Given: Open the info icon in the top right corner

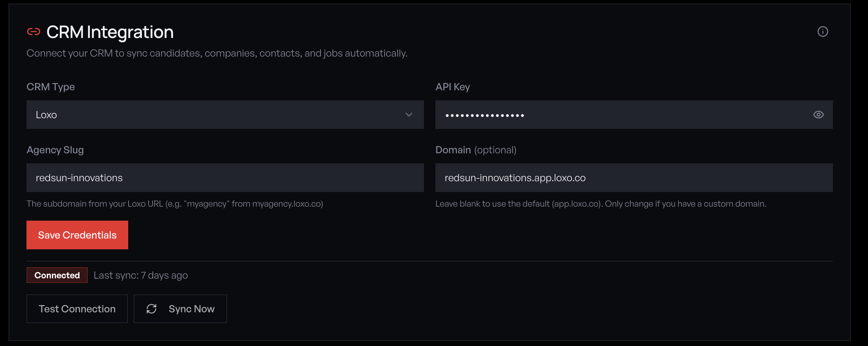Looking at the screenshot, I should pyautogui.click(x=823, y=32).
